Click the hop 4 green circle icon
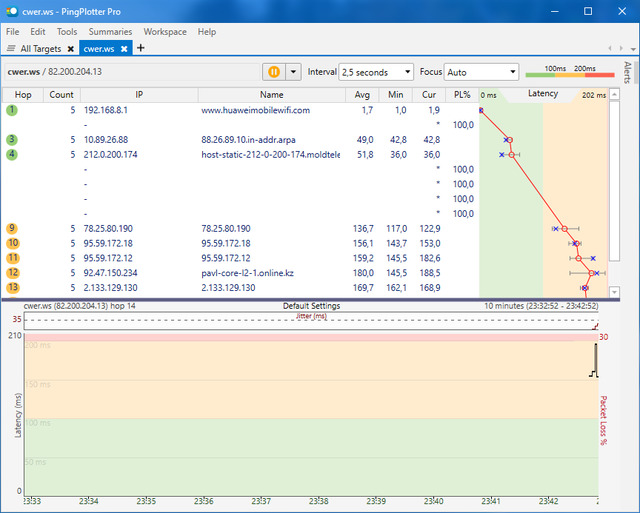 point(12,154)
